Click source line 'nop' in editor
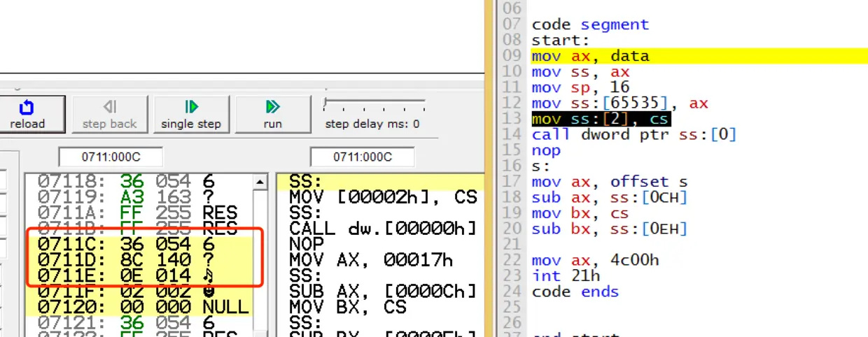This screenshot has width=868, height=337. [x=546, y=150]
